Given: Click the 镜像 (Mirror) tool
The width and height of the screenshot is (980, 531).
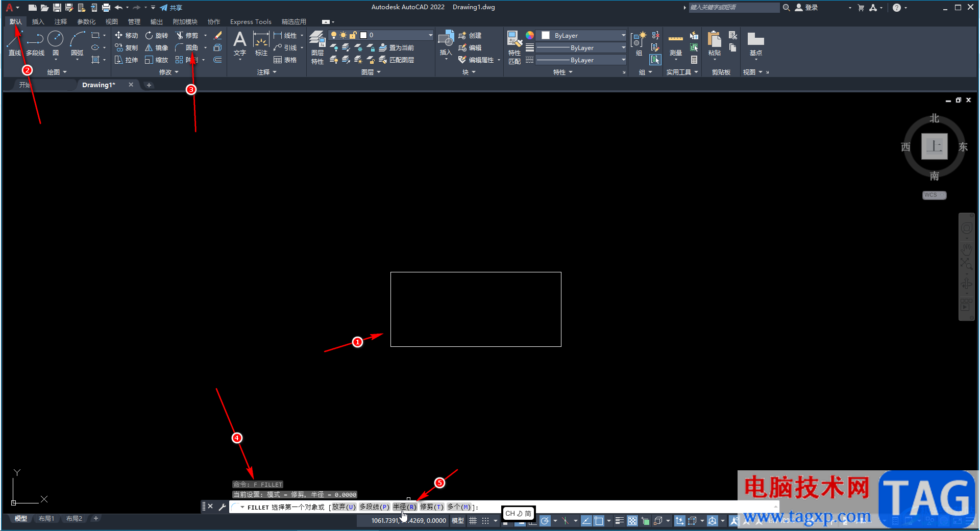Looking at the screenshot, I should [156, 47].
